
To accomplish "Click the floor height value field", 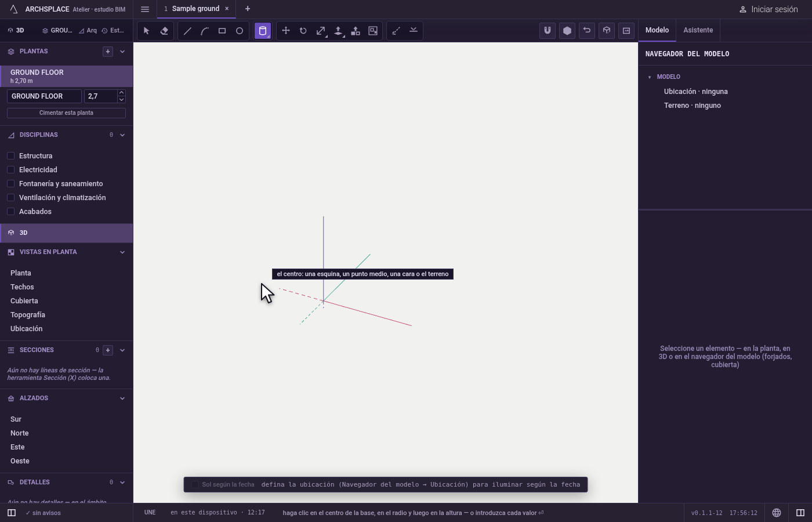I will tap(100, 96).
